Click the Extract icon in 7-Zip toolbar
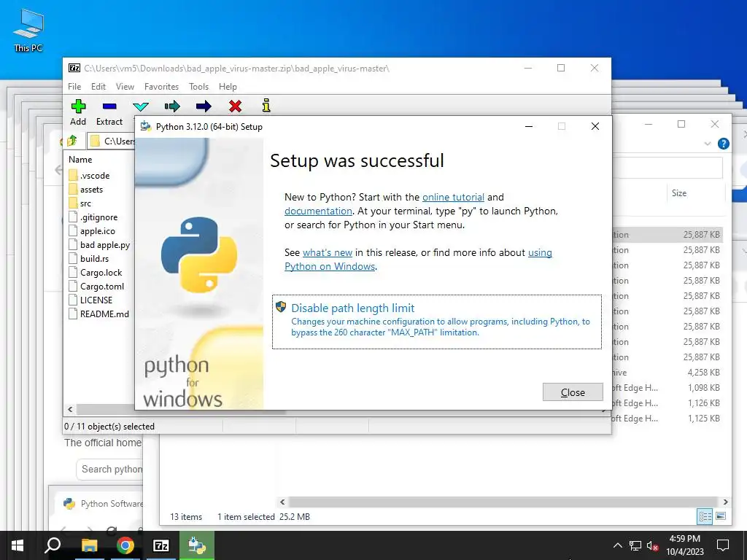 pyautogui.click(x=109, y=106)
